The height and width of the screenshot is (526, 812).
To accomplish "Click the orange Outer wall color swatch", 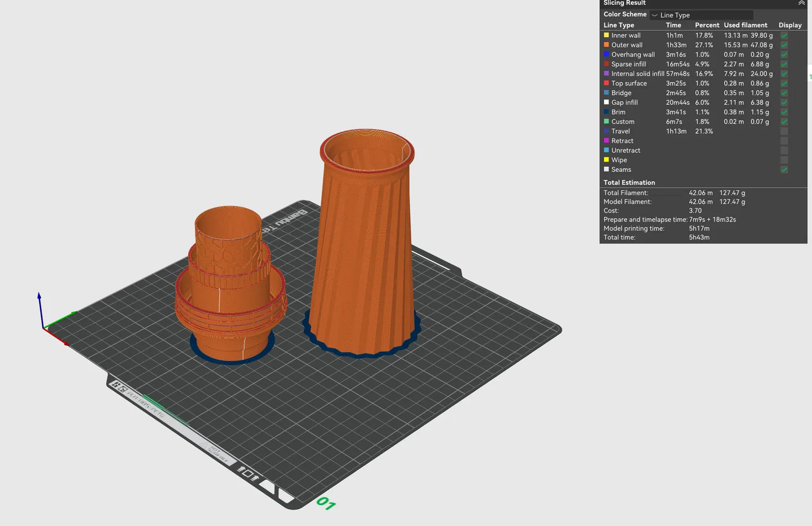I will [606, 45].
